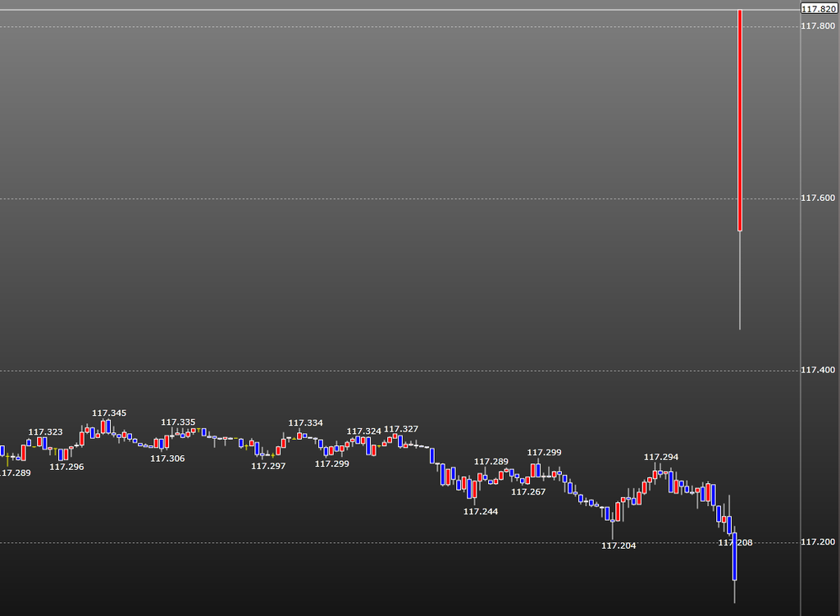This screenshot has width=840, height=616.
Task: Click the 117.244 low label
Action: [481, 512]
